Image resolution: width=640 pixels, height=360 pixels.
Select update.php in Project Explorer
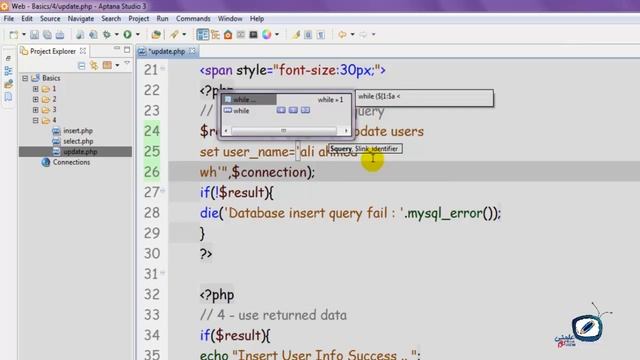[x=75, y=152]
